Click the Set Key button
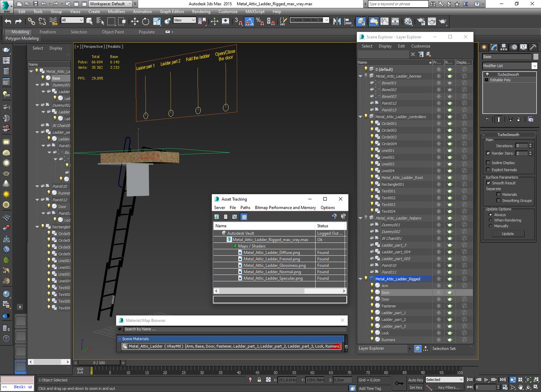The width and height of the screenshot is (541, 392). (416, 388)
